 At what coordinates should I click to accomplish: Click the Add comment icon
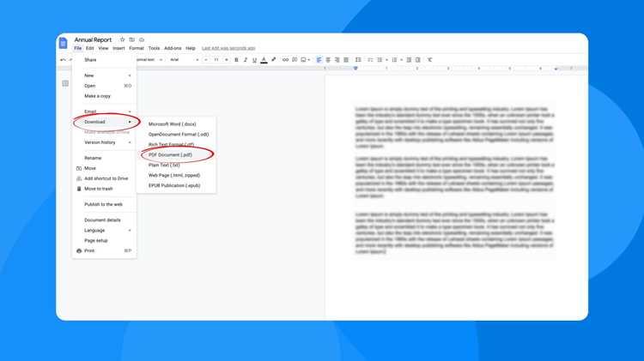295,60
